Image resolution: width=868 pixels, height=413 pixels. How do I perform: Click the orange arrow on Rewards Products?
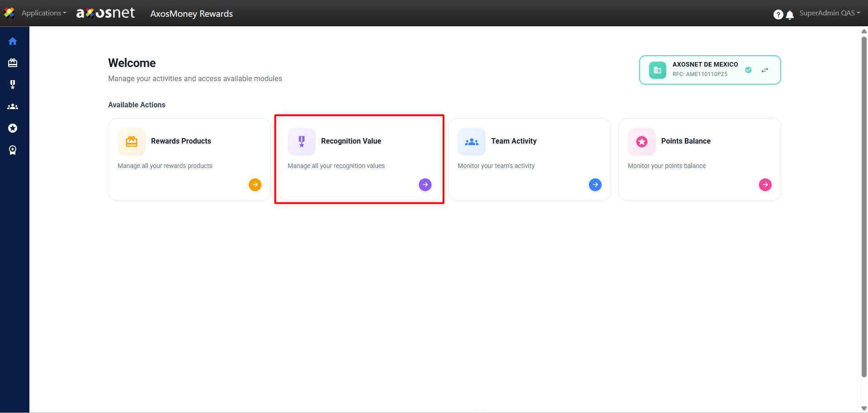(255, 185)
